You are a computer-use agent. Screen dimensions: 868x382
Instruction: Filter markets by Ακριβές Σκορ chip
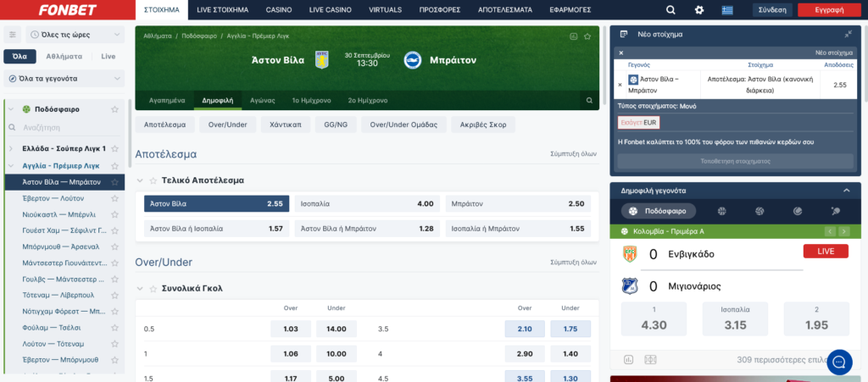[482, 125]
